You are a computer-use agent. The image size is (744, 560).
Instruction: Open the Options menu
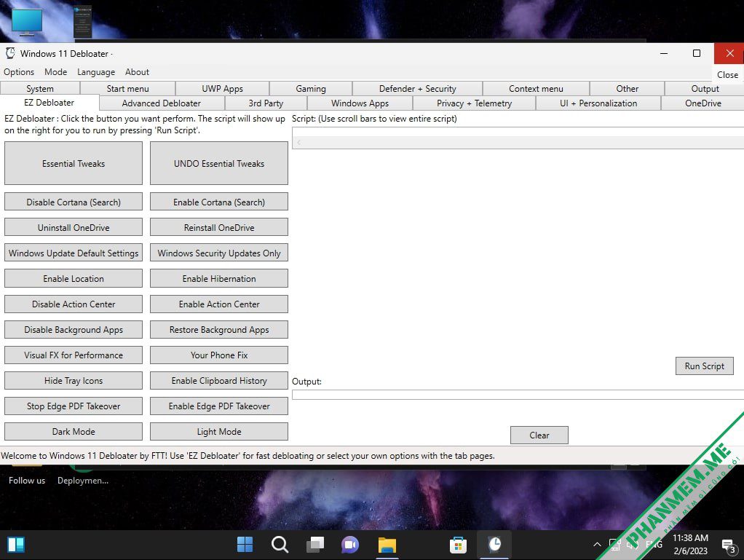(x=19, y=71)
